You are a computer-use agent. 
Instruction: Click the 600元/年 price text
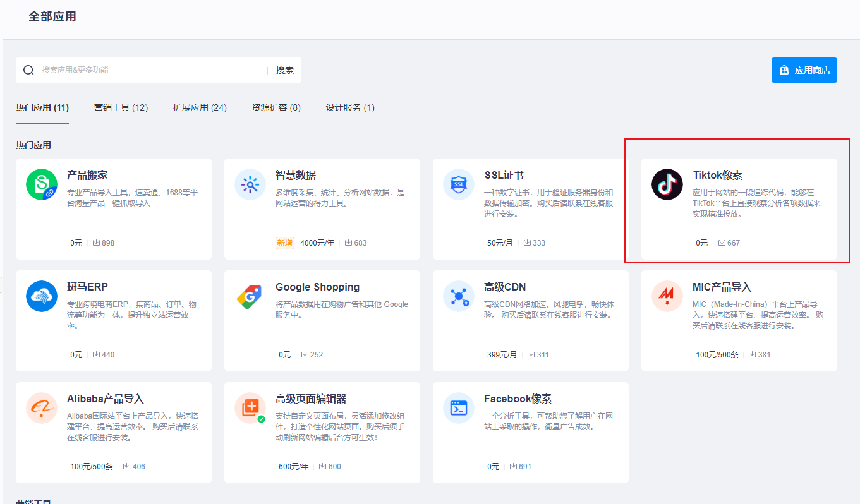[x=294, y=466]
